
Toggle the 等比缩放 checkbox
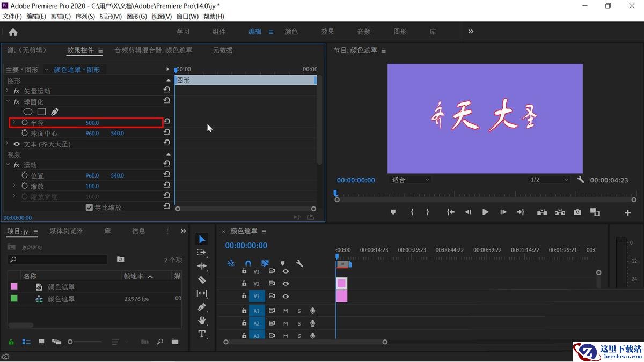tap(89, 208)
